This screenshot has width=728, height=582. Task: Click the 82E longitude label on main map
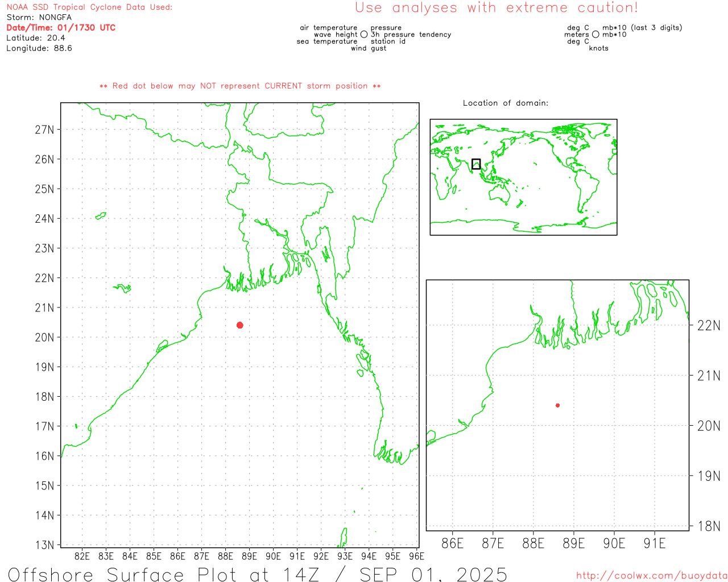(82, 556)
